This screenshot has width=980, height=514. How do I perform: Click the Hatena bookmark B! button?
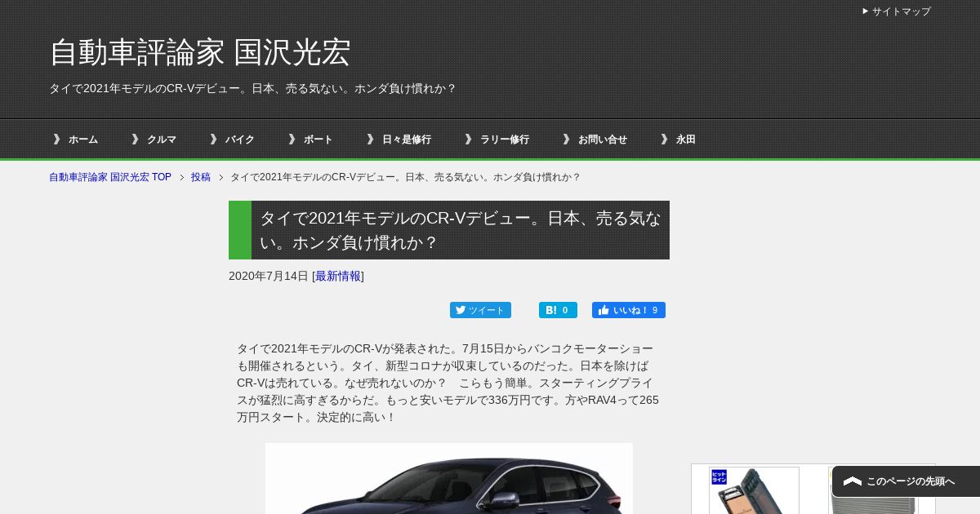click(558, 310)
